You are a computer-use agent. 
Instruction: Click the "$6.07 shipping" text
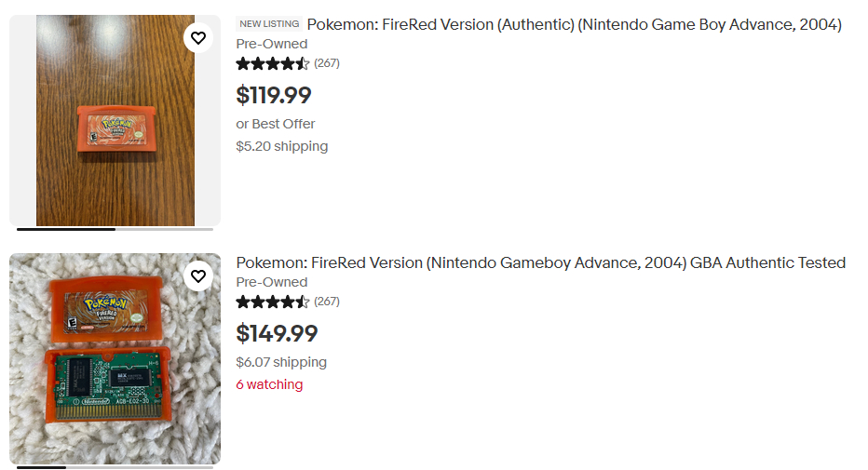(x=281, y=362)
